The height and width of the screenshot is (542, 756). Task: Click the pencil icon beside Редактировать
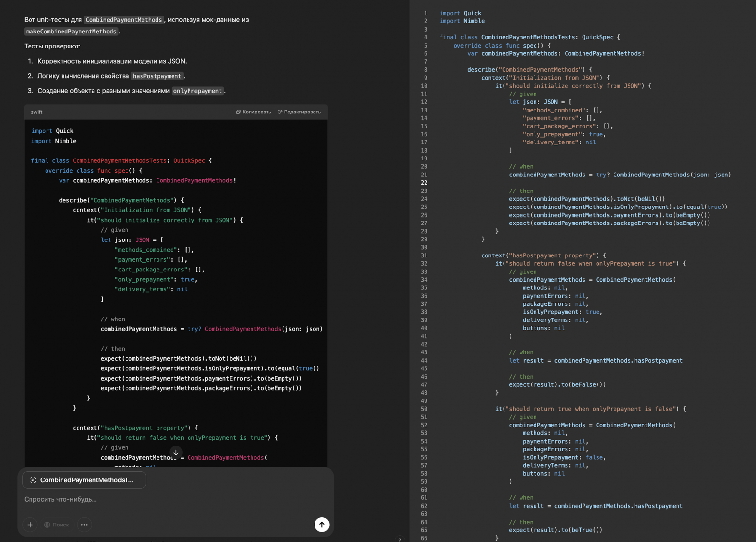coord(280,112)
